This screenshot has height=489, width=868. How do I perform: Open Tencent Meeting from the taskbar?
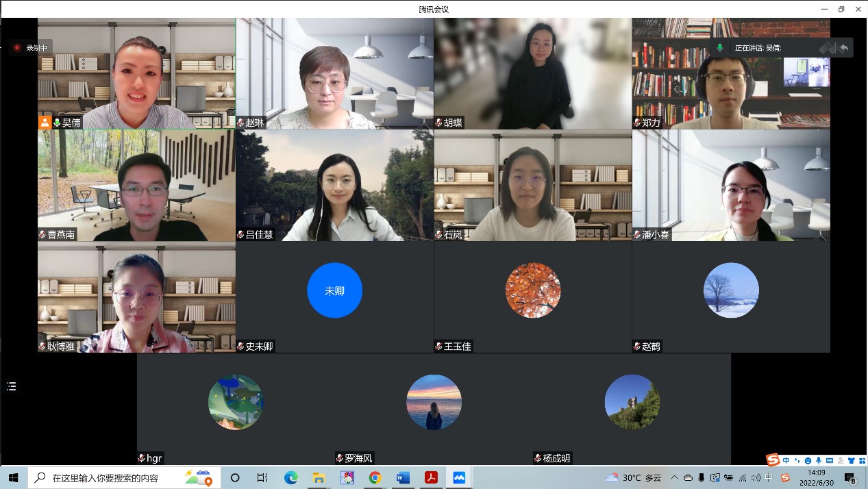459,477
